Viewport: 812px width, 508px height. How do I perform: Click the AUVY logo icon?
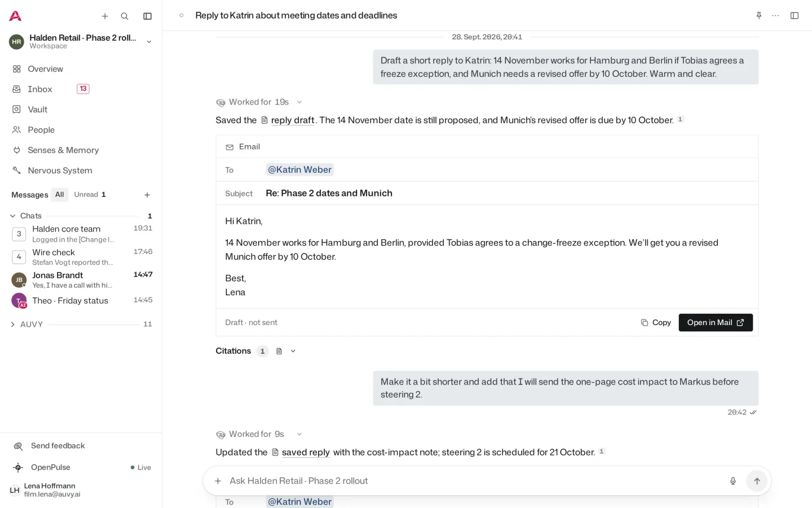(15, 16)
